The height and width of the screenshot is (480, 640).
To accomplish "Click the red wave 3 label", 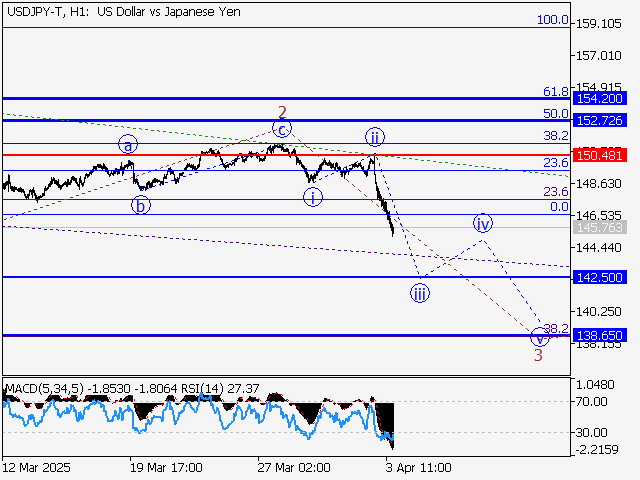I will click(538, 354).
